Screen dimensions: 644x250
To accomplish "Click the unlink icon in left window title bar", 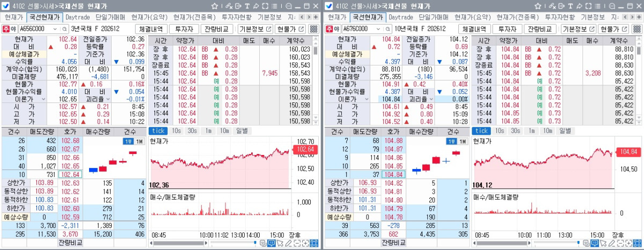I will [x=230, y=6].
